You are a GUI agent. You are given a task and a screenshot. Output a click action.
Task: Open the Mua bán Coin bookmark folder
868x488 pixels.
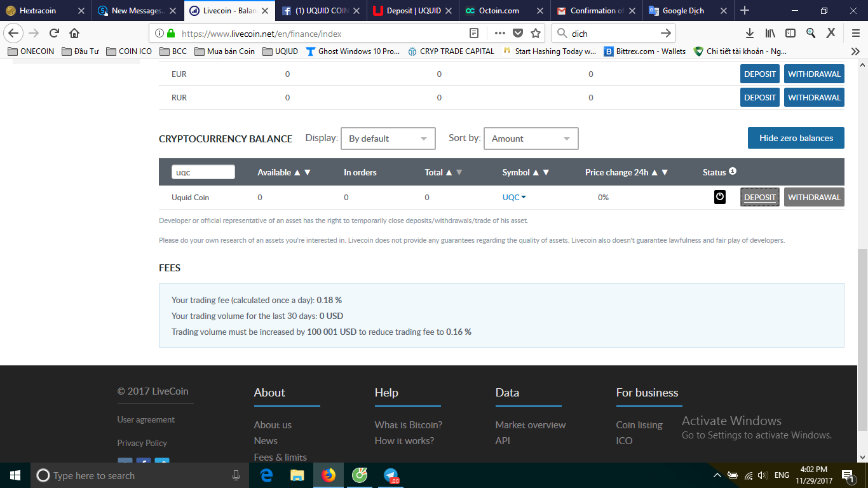coord(224,51)
